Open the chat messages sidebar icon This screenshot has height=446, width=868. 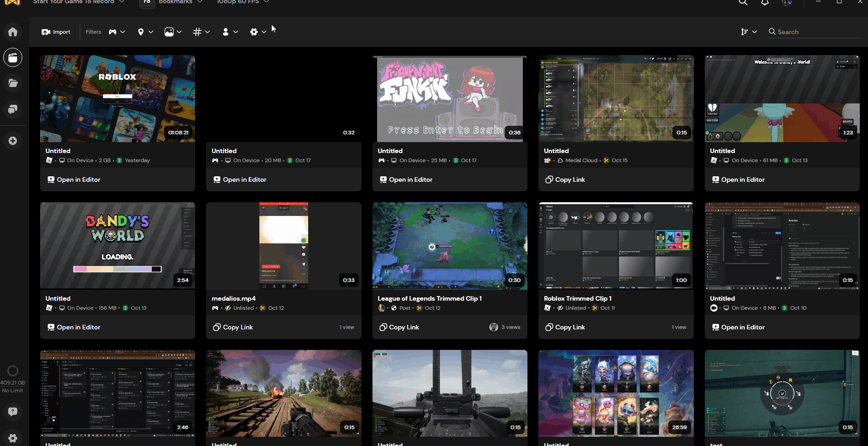point(13,109)
